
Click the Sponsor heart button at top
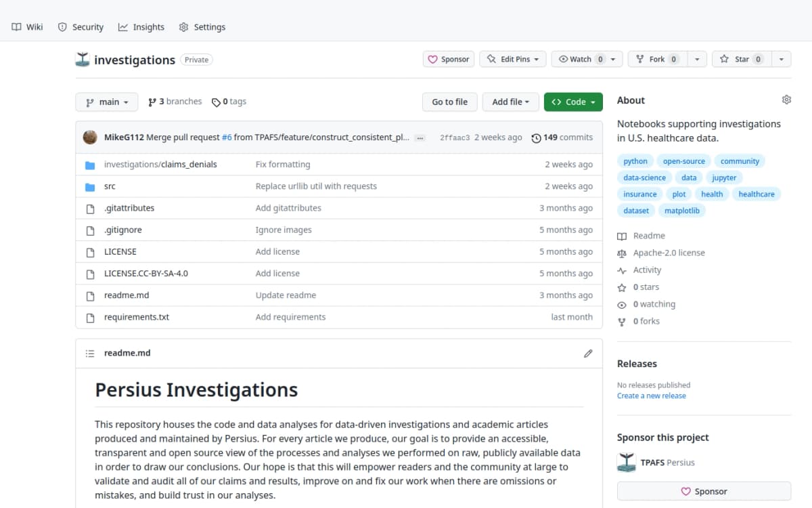449,59
